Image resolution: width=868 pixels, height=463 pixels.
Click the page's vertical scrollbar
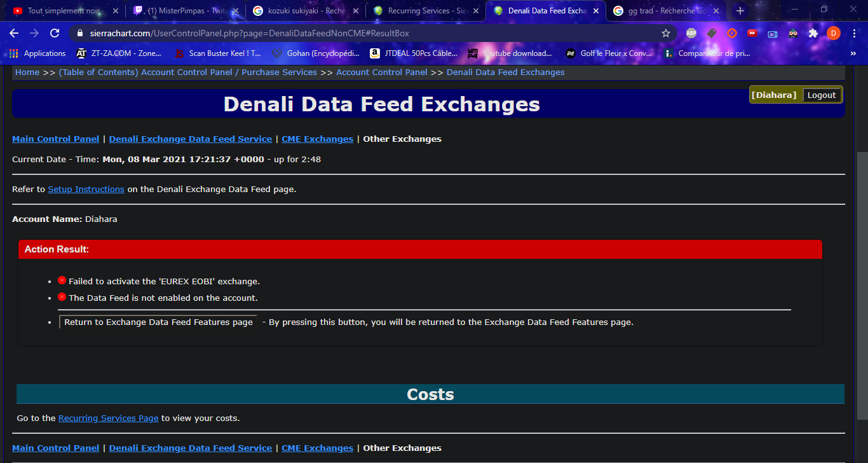(x=862, y=285)
